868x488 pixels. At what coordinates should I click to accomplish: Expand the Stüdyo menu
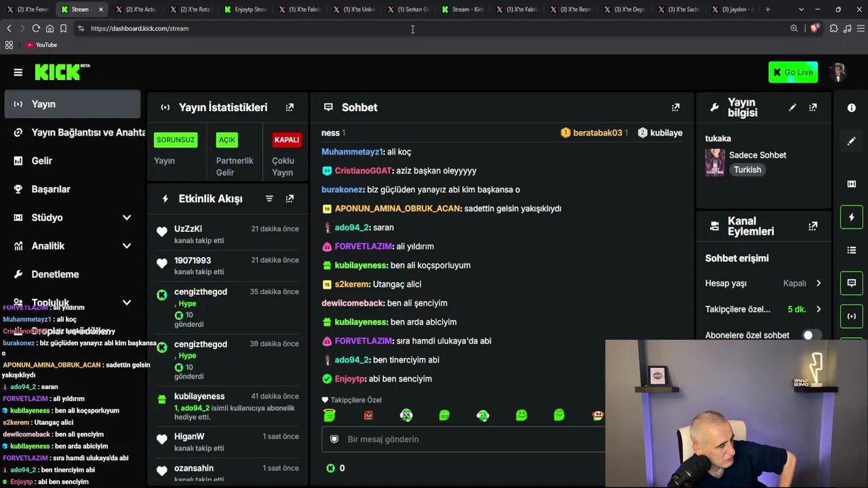click(x=127, y=218)
